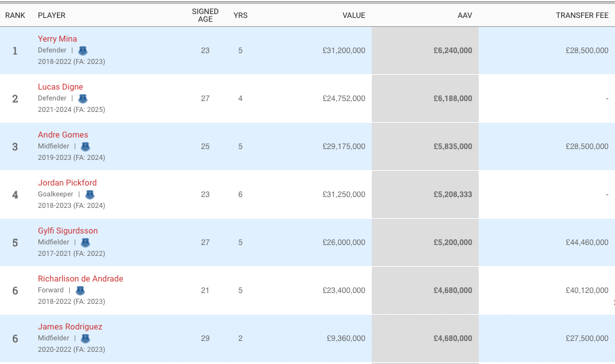Viewport: 615px width, 364px height.
Task: Sort by the YRS column header
Action: 241,15
